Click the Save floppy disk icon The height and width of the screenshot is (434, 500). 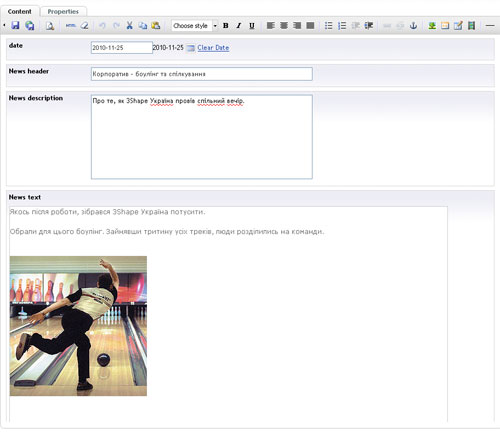click(15, 25)
